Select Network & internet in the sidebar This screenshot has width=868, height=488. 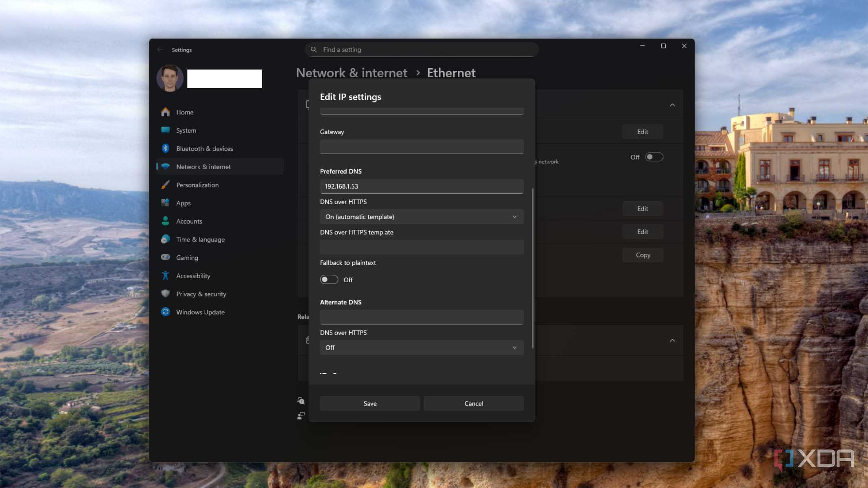[220, 167]
